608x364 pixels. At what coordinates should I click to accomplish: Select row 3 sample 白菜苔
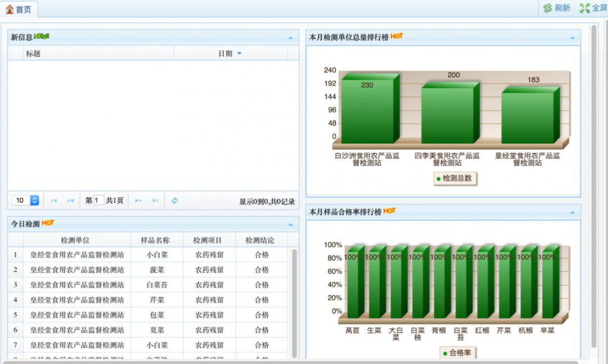click(x=157, y=285)
